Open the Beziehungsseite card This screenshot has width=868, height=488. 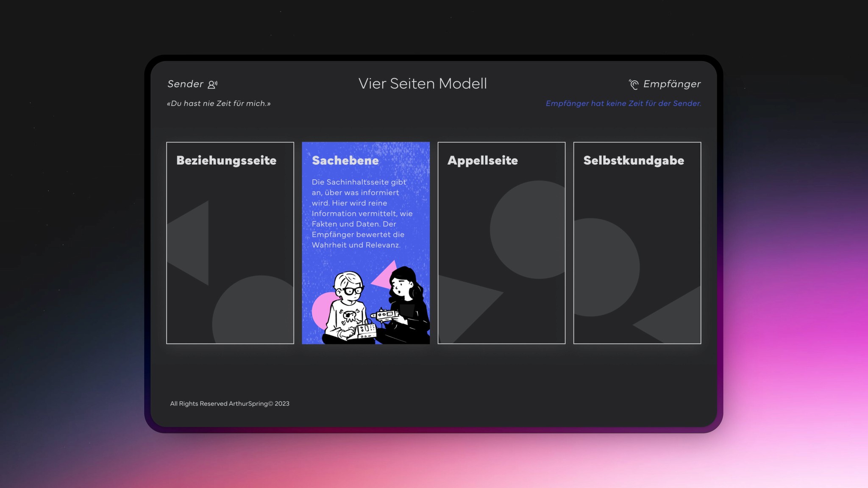point(230,243)
